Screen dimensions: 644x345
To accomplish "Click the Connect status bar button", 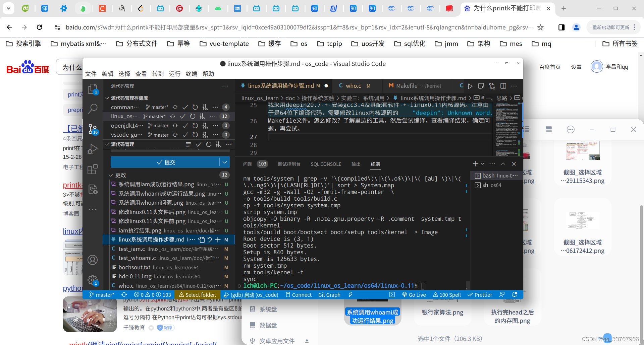I will click(x=299, y=295).
